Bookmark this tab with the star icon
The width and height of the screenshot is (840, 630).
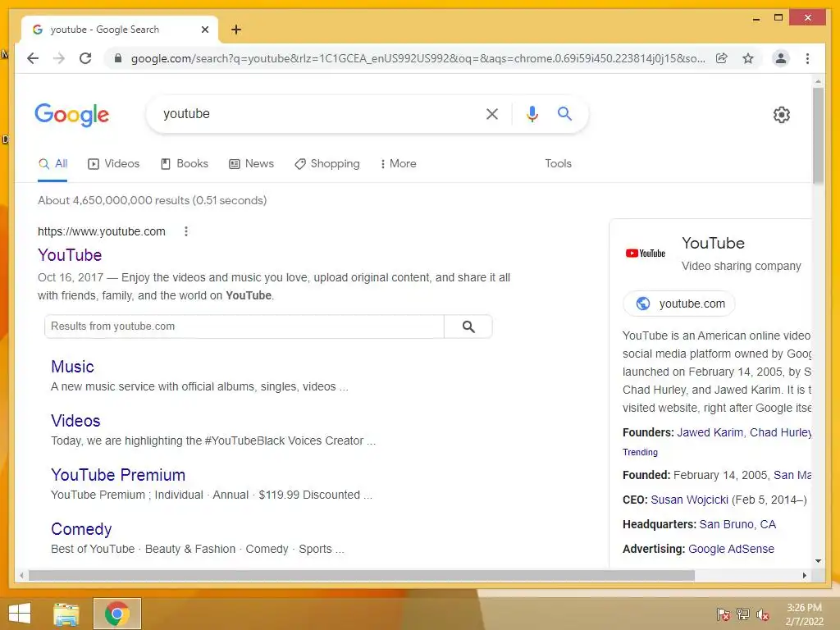[748, 58]
